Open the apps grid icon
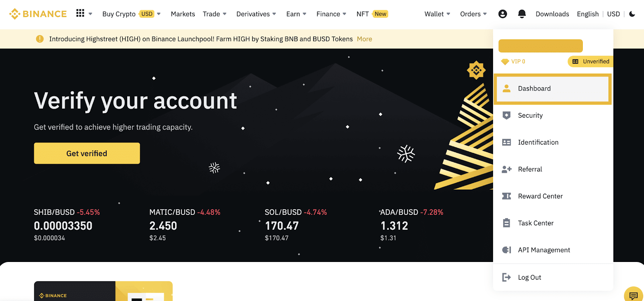 (80, 13)
